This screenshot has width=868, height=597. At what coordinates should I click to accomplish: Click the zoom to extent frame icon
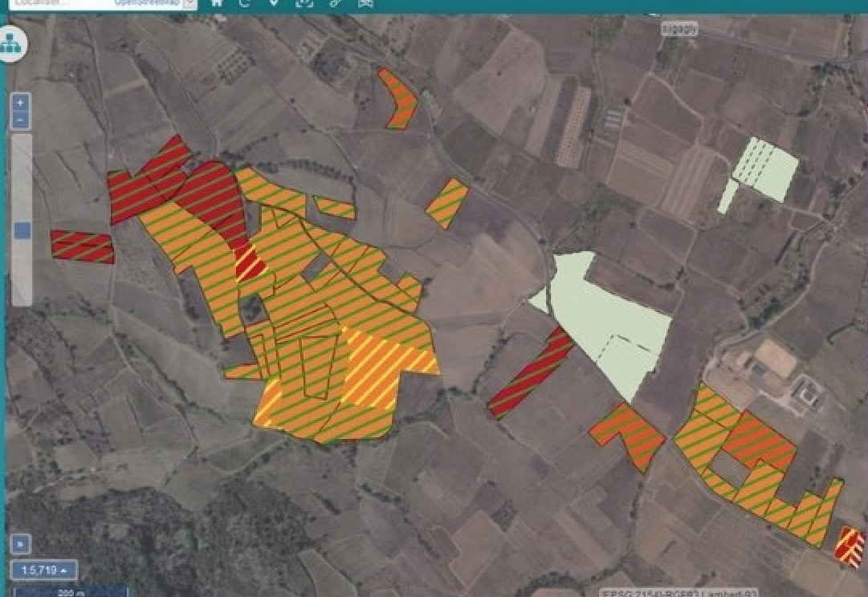(x=304, y=3)
